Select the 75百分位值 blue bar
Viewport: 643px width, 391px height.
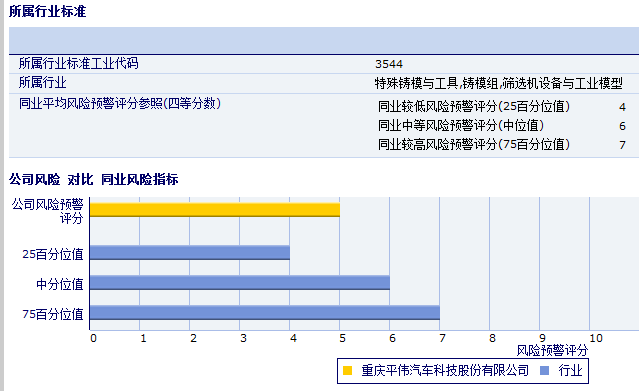click(x=265, y=313)
